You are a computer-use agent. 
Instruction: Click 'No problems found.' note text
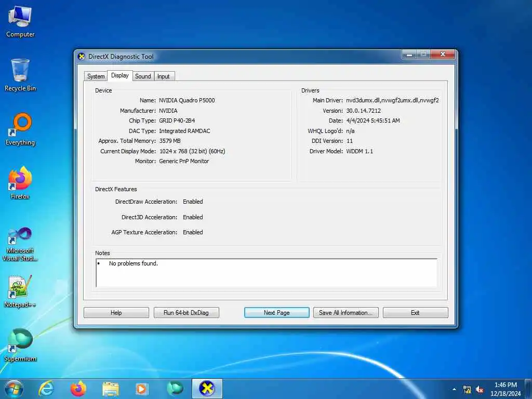(134, 263)
